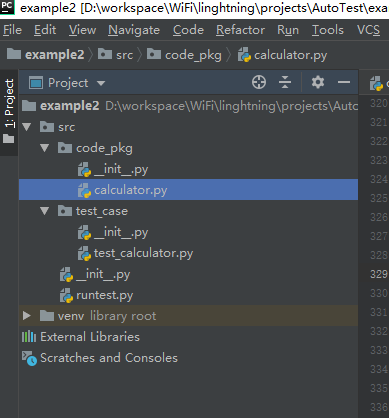
Task: Select the example2 project root row
Action: pyautogui.click(x=188, y=106)
